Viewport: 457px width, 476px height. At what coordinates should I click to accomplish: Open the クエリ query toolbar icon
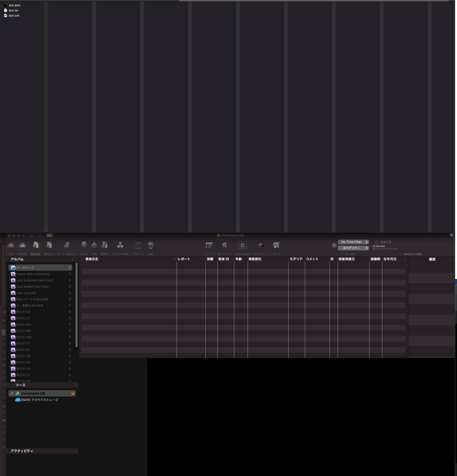[x=84, y=245]
